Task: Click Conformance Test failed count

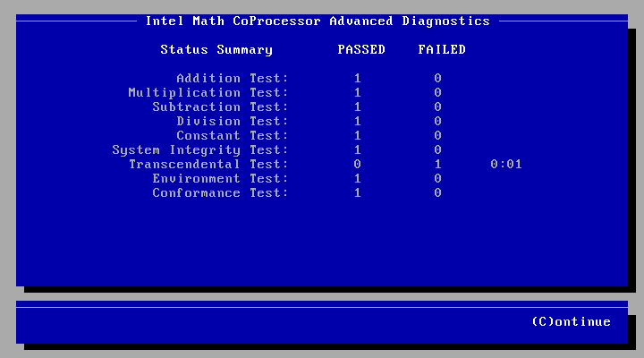Action: 437,192
